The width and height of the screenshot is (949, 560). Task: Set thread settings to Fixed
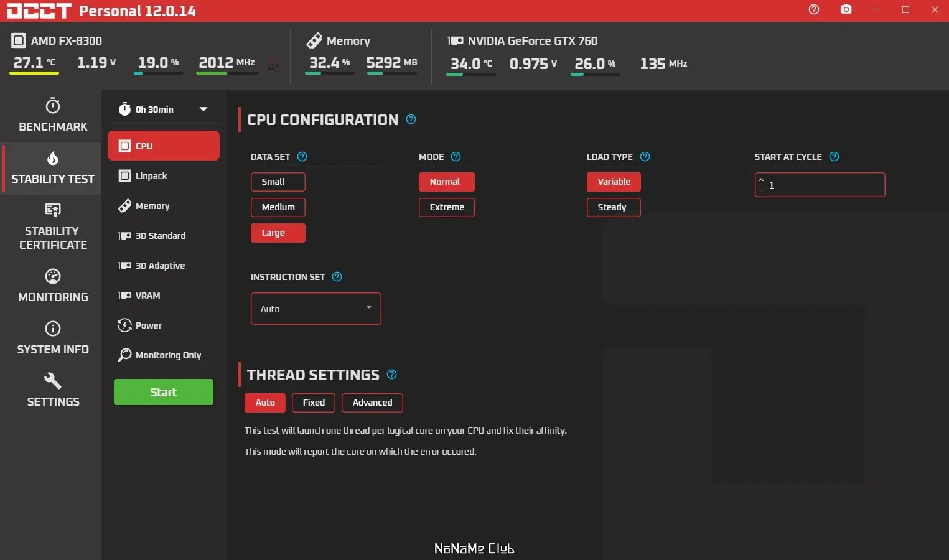click(x=314, y=403)
